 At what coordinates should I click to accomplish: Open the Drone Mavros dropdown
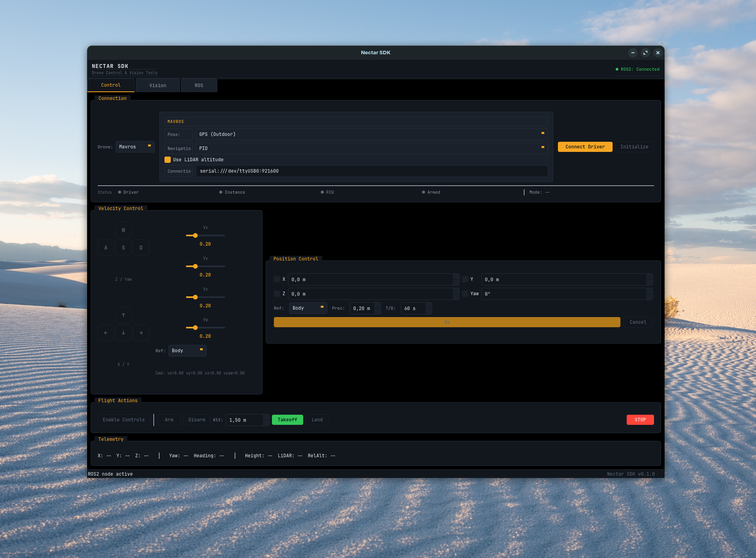(x=135, y=147)
